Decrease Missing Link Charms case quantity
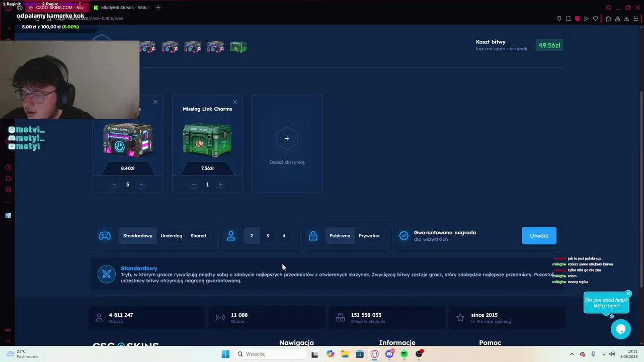Screen dimensions: 644x362 point(194,185)
